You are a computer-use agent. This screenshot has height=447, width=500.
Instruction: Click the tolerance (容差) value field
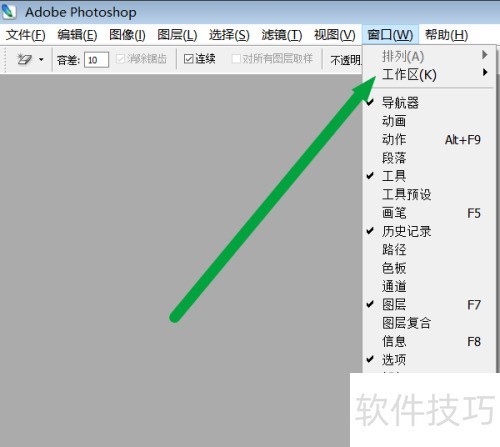tap(96, 60)
